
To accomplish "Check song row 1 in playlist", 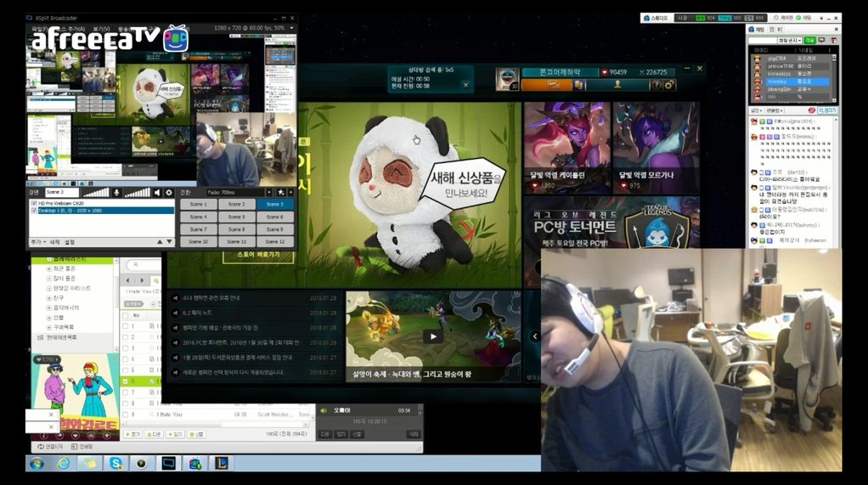I will coord(125,326).
